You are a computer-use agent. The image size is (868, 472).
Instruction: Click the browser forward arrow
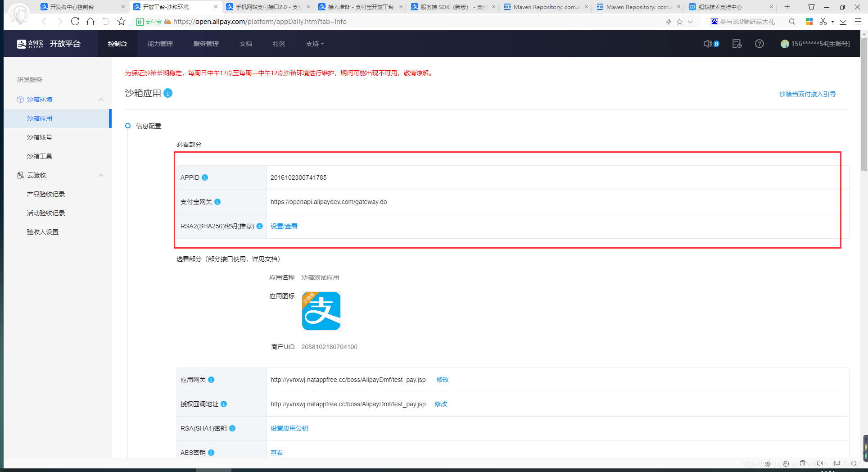click(59, 22)
